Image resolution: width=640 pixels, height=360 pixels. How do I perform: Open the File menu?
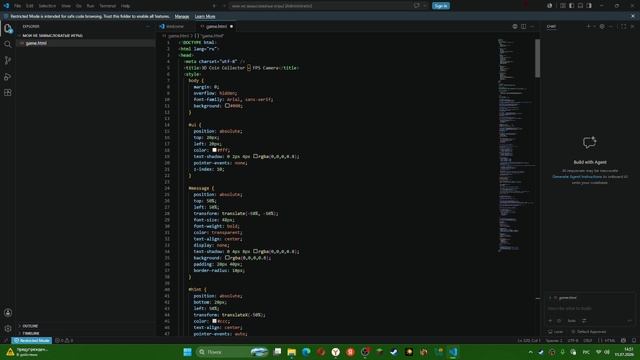[x=17, y=6]
